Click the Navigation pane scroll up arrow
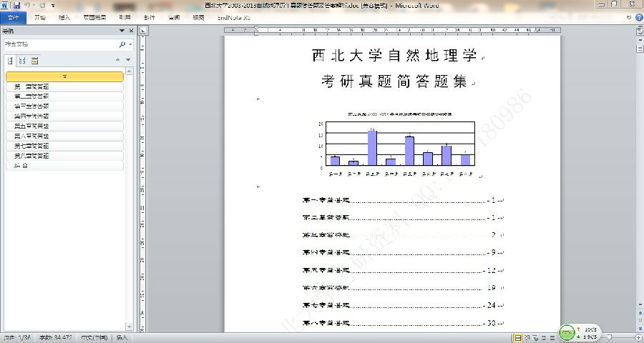 click(x=129, y=71)
